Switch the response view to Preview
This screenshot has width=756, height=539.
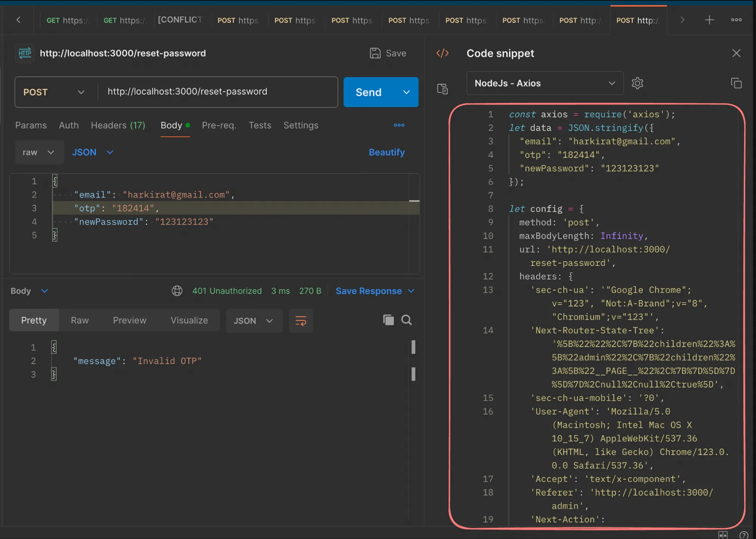[129, 320]
